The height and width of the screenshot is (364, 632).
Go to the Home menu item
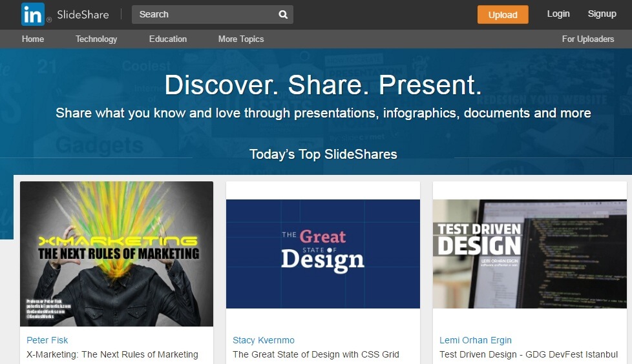point(33,39)
